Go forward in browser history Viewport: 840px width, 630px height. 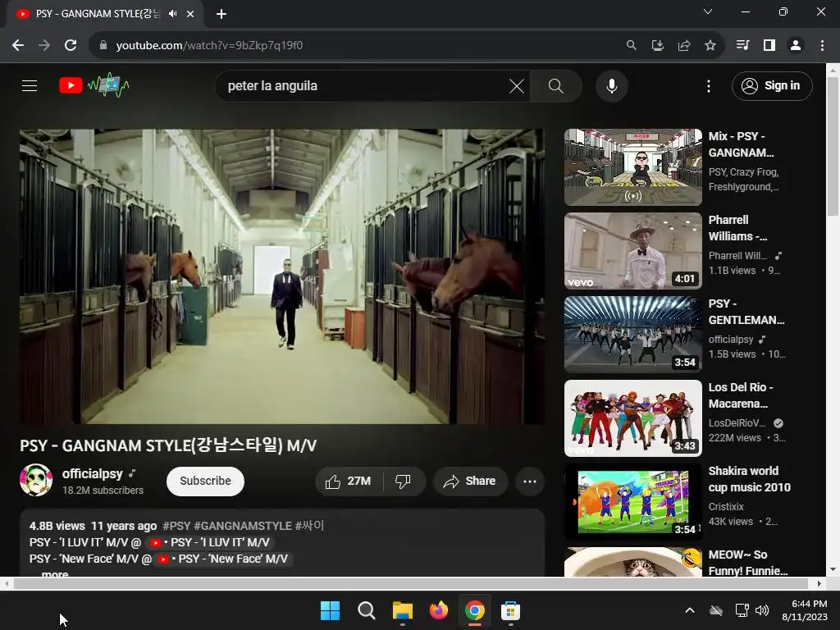coord(44,46)
